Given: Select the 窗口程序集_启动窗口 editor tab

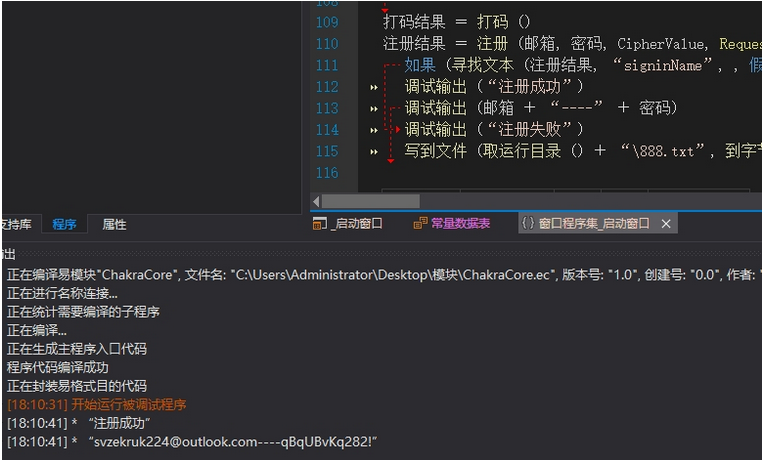Looking at the screenshot, I should [592, 224].
